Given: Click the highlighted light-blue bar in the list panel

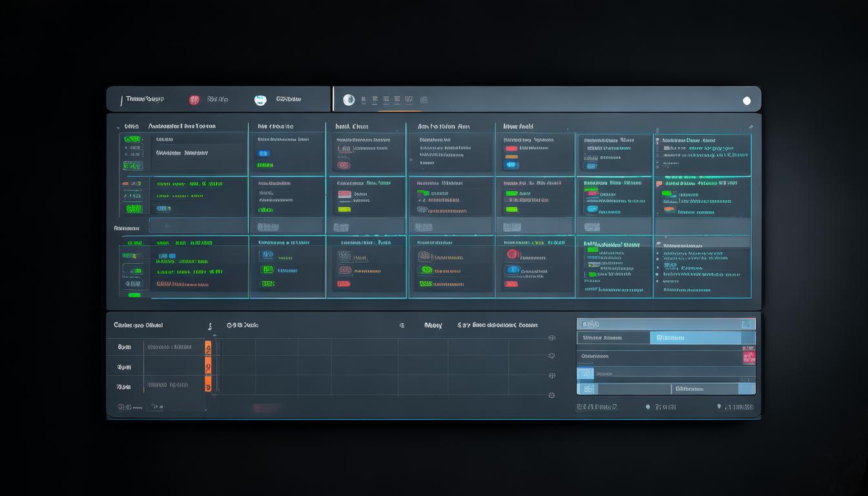Looking at the screenshot, I should [695, 338].
